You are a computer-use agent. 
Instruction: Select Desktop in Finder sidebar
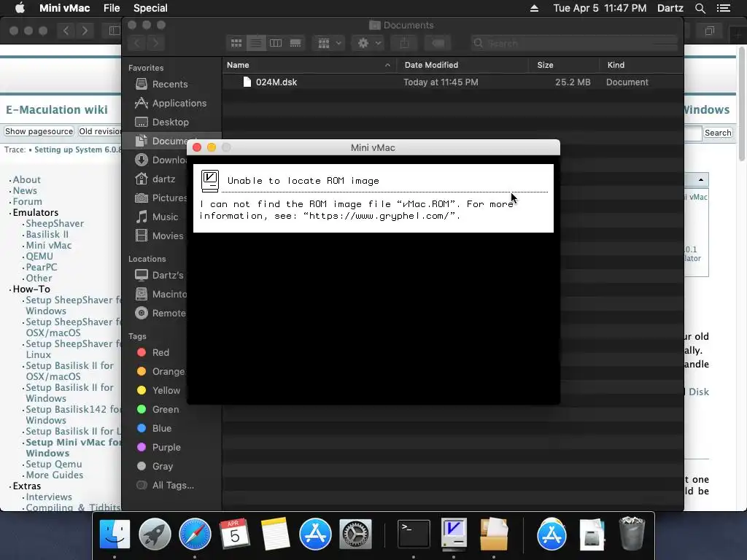(x=170, y=122)
